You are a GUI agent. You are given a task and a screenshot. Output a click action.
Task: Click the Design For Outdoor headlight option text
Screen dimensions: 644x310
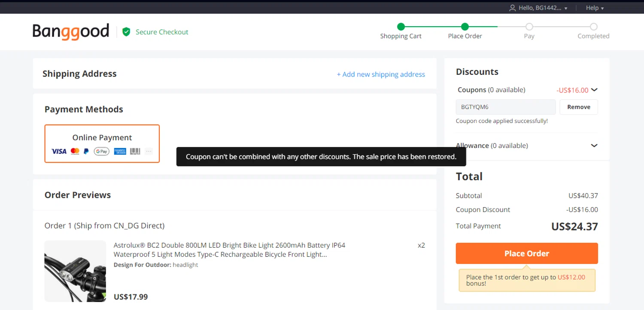click(x=156, y=265)
